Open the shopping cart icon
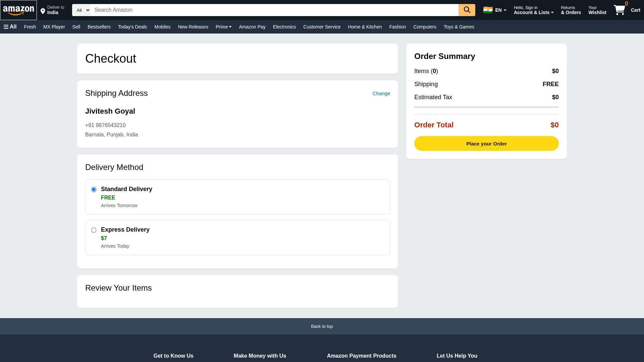 (x=620, y=10)
